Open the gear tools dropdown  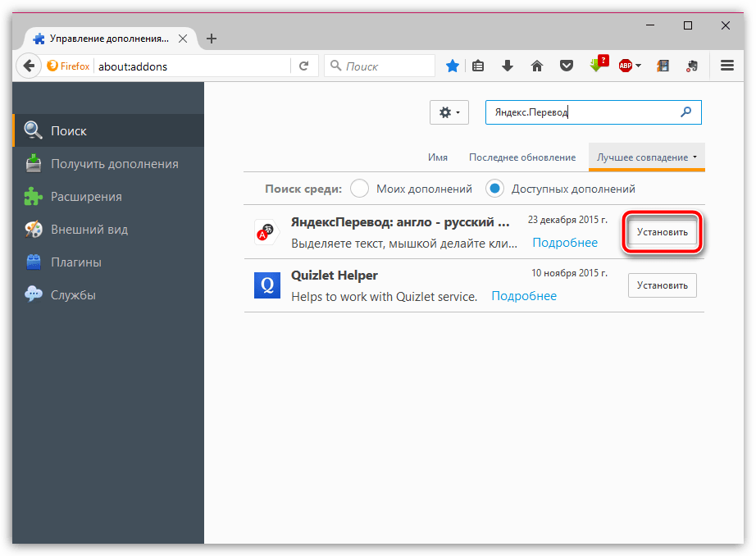tap(449, 112)
